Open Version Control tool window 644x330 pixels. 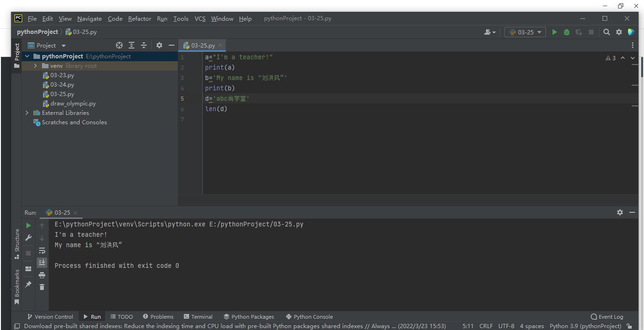pos(50,317)
